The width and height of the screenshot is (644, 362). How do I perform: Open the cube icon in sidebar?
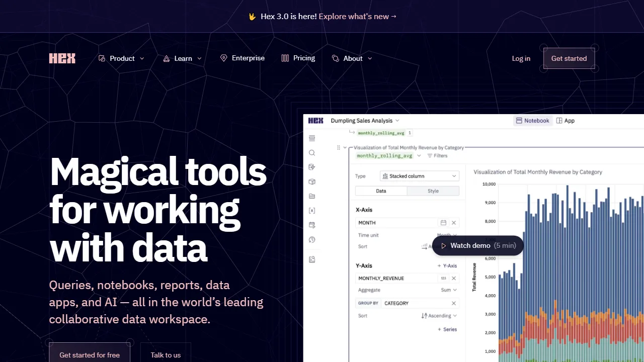point(312,182)
